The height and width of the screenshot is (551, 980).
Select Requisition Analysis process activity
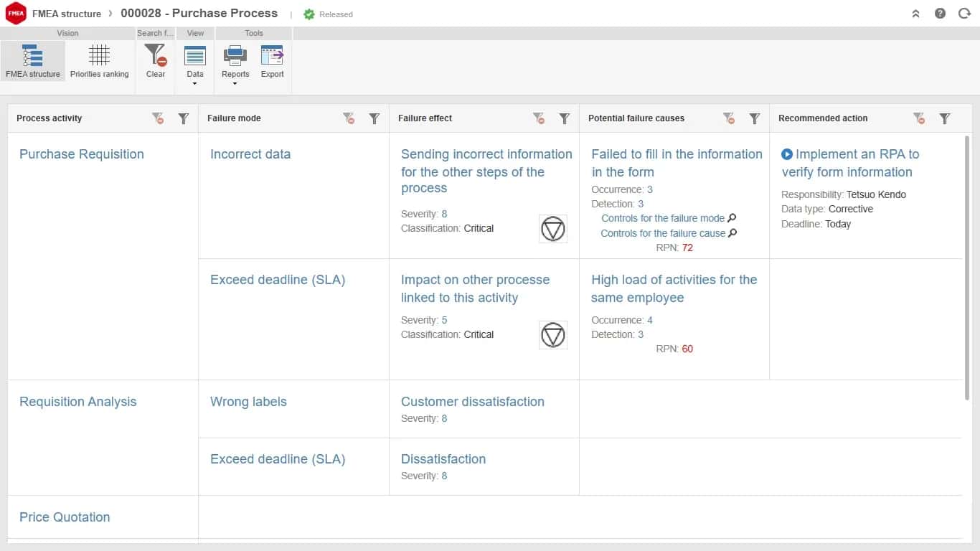point(77,402)
